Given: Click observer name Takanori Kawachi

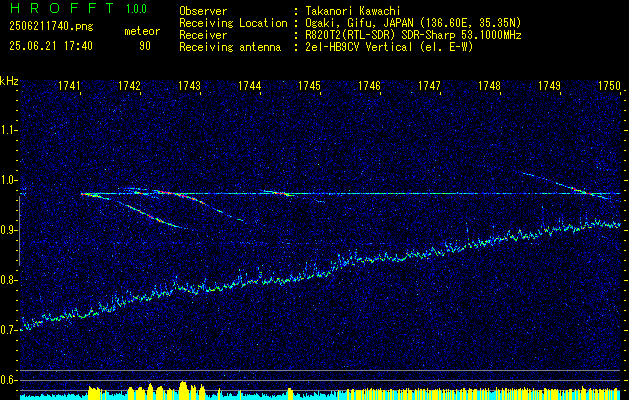Looking at the screenshot, I should click(352, 11).
